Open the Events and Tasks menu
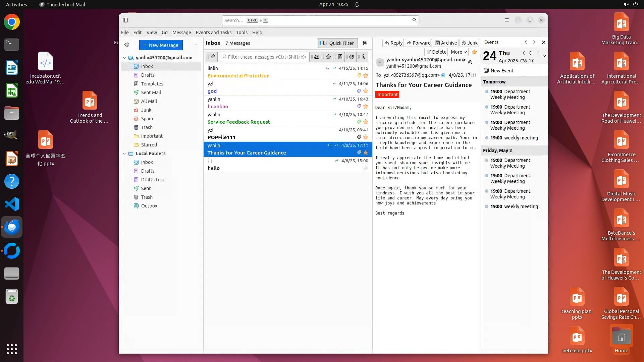 (x=213, y=33)
